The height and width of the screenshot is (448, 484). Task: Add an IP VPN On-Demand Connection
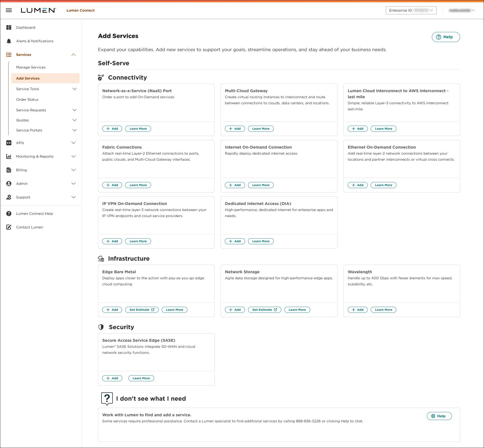click(112, 241)
